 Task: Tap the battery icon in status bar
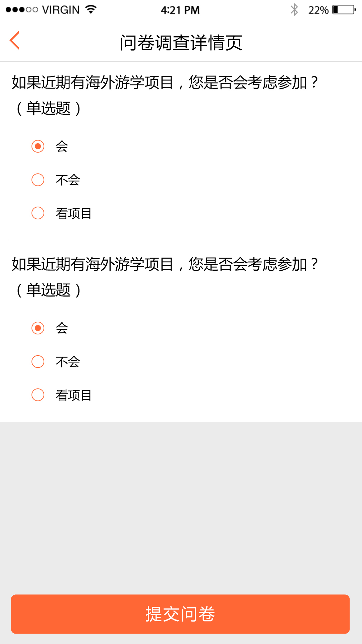tap(344, 10)
